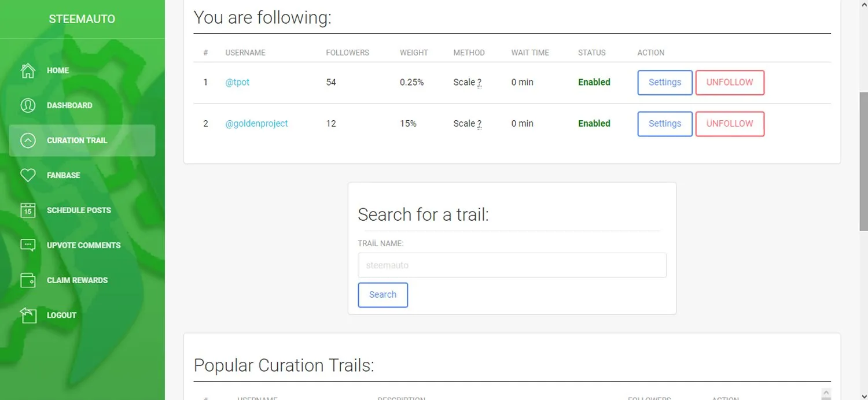Click the 'Popular Curation Trails:' heading
The width and height of the screenshot is (868, 400).
(x=284, y=365)
